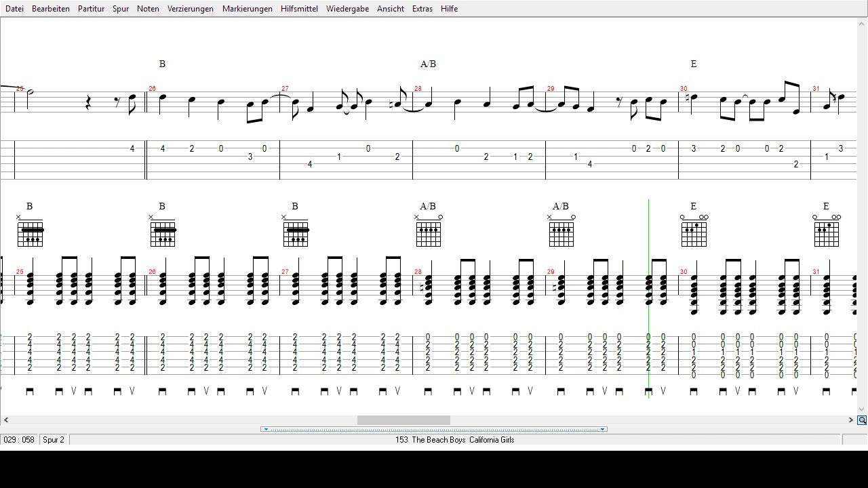The image size is (868, 488).
Task: Select the B chord diagram above bar 26
Action: click(162, 230)
